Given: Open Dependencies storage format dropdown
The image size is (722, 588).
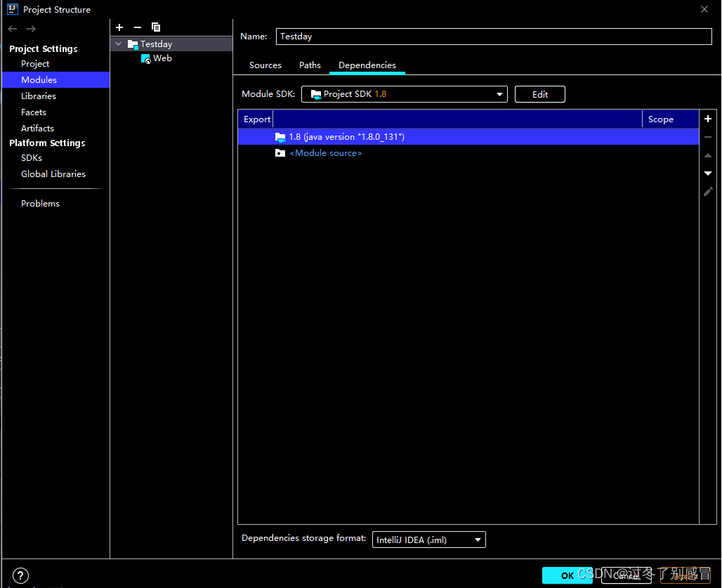Looking at the screenshot, I should click(428, 540).
